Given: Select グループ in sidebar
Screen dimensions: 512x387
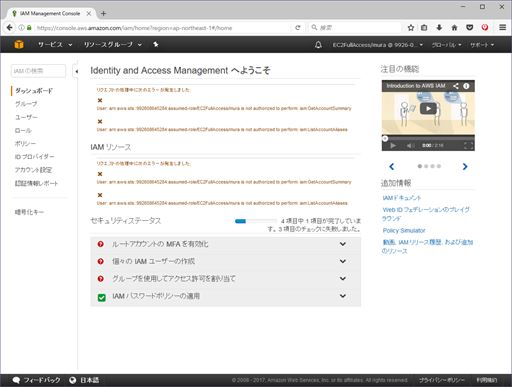Looking at the screenshot, I should (26, 104).
